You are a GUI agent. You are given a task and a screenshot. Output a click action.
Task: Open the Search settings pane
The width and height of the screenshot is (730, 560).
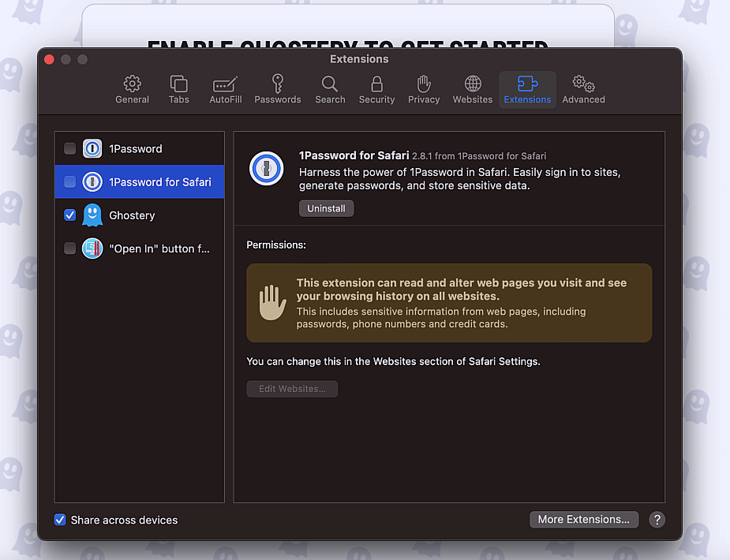pyautogui.click(x=330, y=89)
